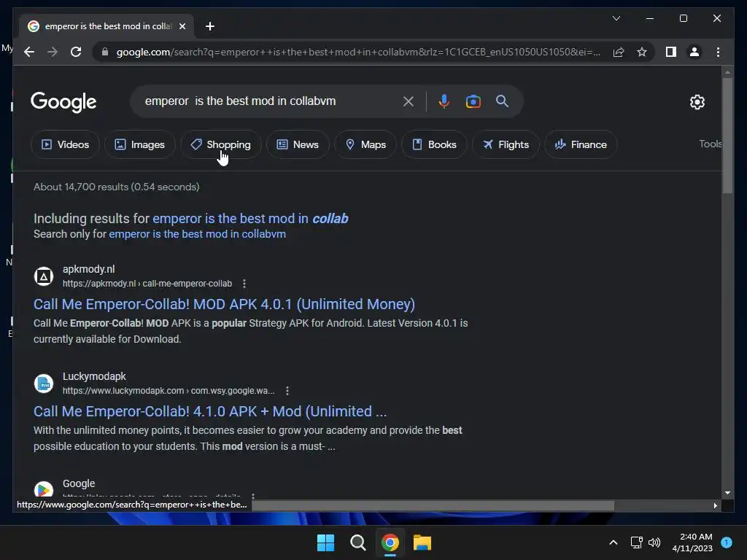Open Call Me Emperor-Collab 4.1.0 APK result
747x560 pixels.
click(x=210, y=411)
